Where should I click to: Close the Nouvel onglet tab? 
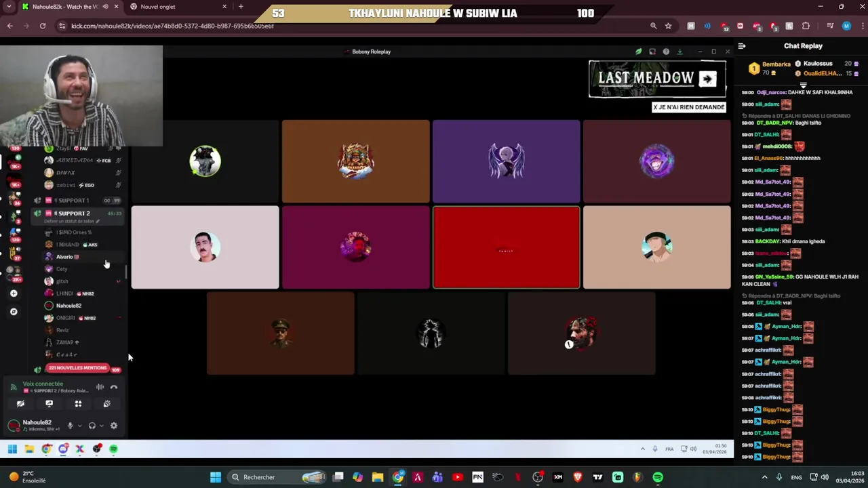[224, 7]
